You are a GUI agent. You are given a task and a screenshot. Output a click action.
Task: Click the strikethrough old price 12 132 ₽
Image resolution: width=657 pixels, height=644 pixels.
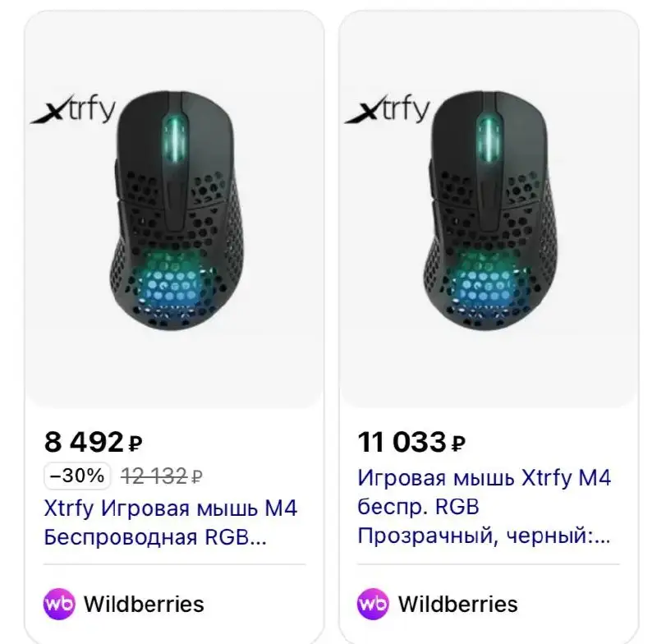161,474
